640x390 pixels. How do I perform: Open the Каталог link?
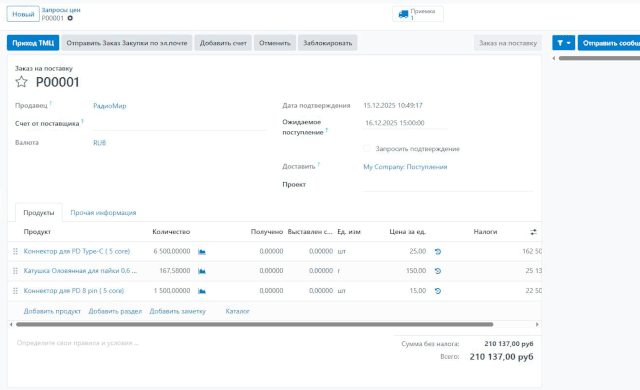coord(238,311)
